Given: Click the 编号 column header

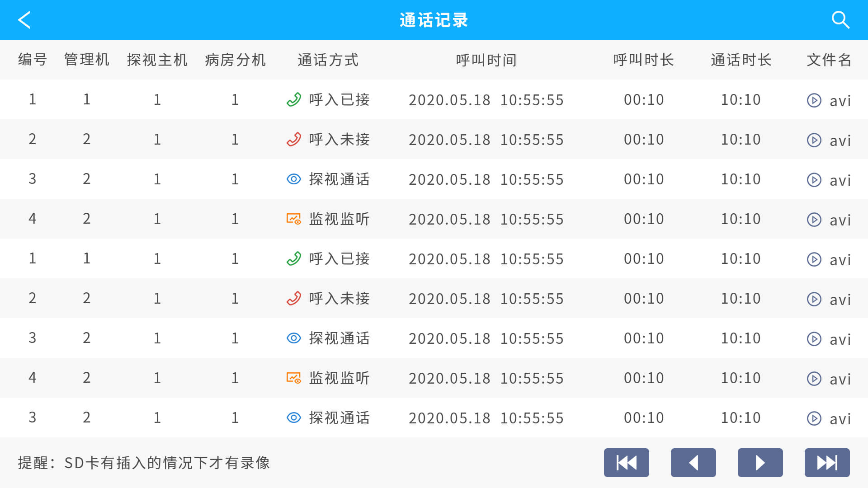Looking at the screenshot, I should 32,60.
